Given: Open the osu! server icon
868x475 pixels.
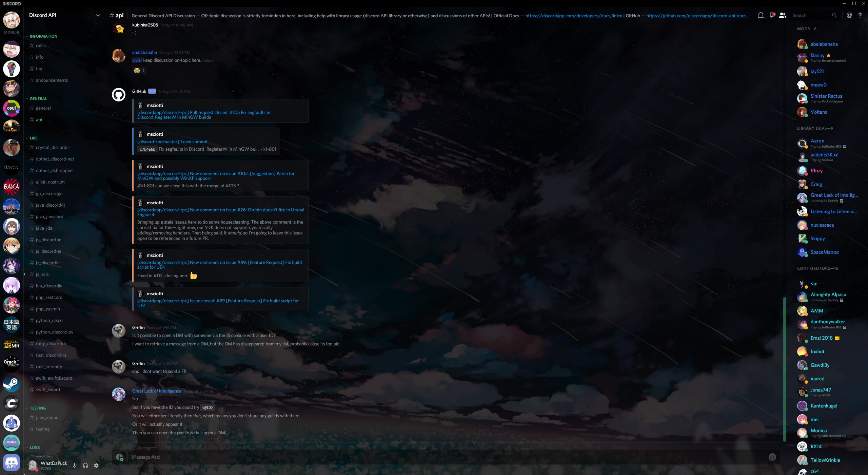Looking at the screenshot, I should [12, 108].
